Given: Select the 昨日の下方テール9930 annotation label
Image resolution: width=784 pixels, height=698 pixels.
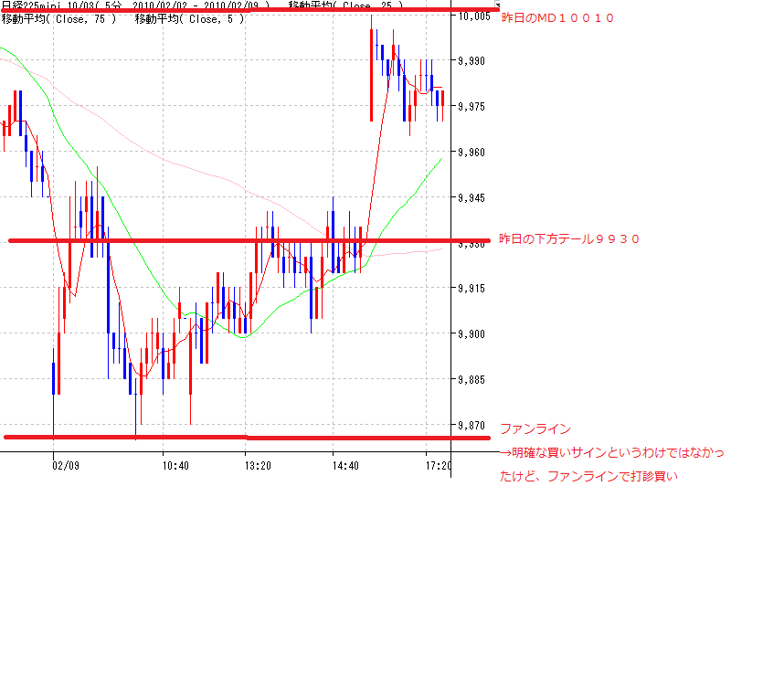Looking at the screenshot, I should point(569,239).
